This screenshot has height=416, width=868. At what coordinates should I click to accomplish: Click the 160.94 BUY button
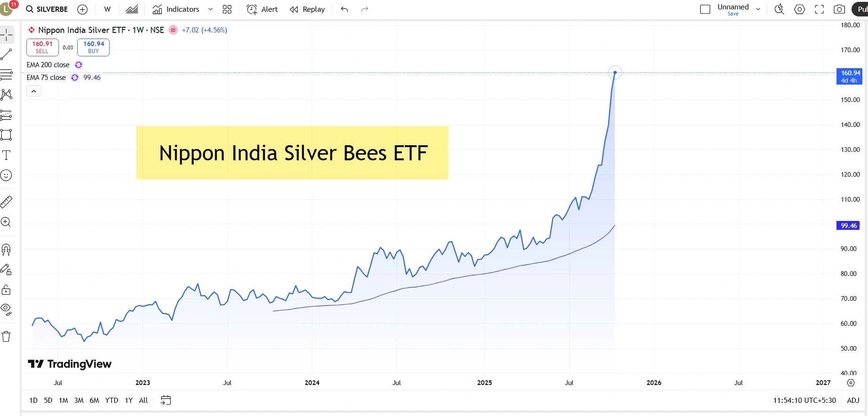pyautogui.click(x=94, y=47)
